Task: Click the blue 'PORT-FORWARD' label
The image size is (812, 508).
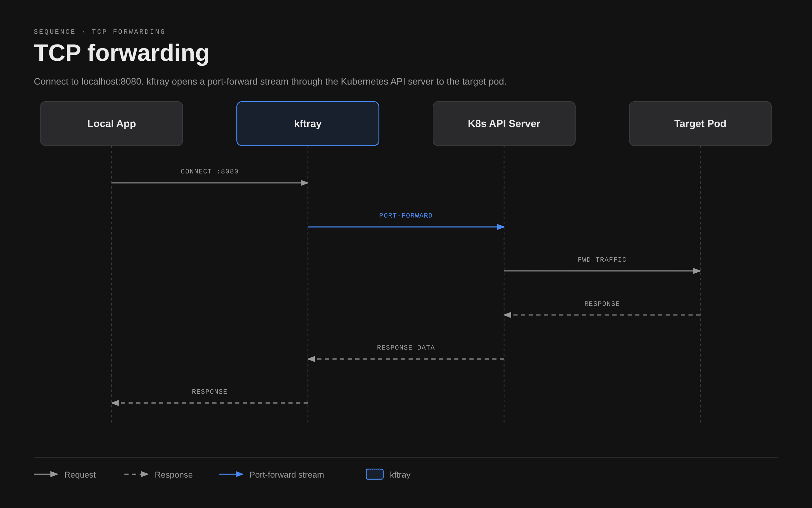Action: 406,215
